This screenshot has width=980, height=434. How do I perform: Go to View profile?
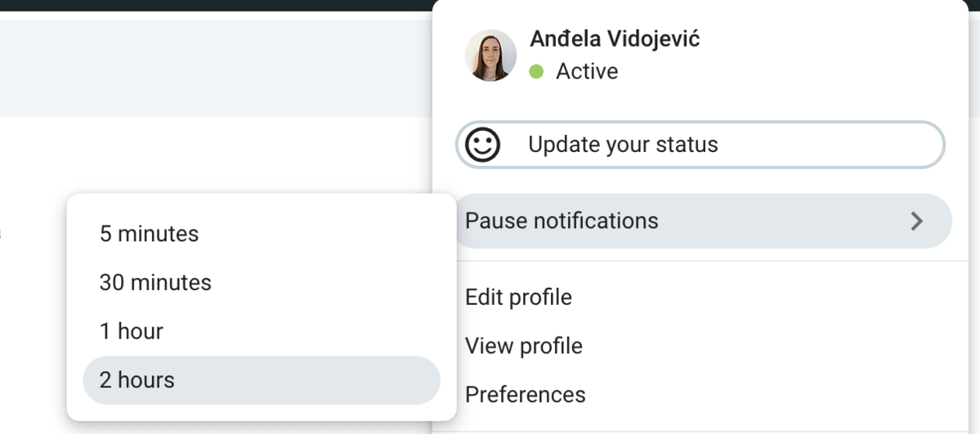pyautogui.click(x=524, y=346)
